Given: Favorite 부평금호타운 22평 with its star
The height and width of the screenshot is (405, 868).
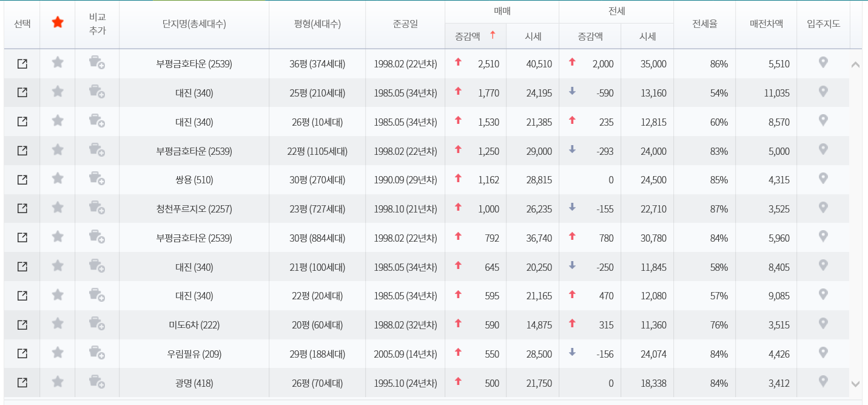Looking at the screenshot, I should tap(58, 149).
